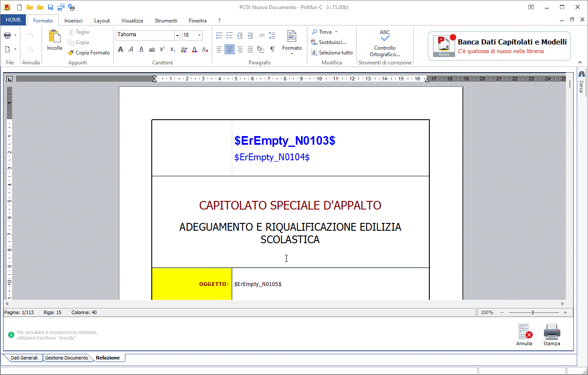This screenshot has height=375, width=588.
Task: Click the Annulla document icon at bottom
Action: tap(524, 332)
